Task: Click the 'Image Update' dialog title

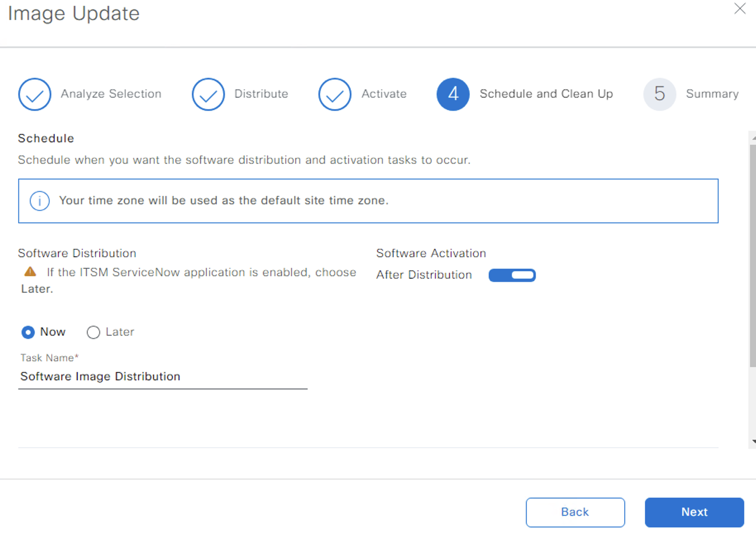Action: click(74, 13)
